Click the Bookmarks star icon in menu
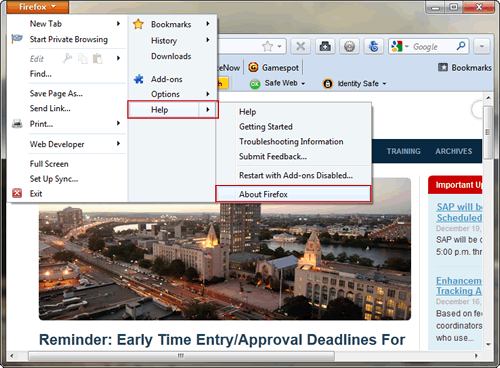The image size is (500, 368). click(x=138, y=24)
